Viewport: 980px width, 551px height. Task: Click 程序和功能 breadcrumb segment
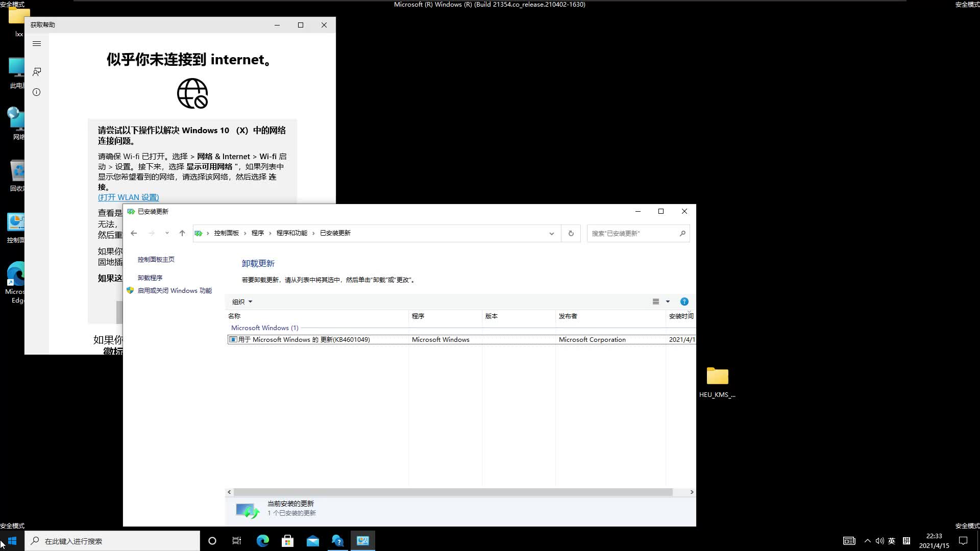pos(292,233)
